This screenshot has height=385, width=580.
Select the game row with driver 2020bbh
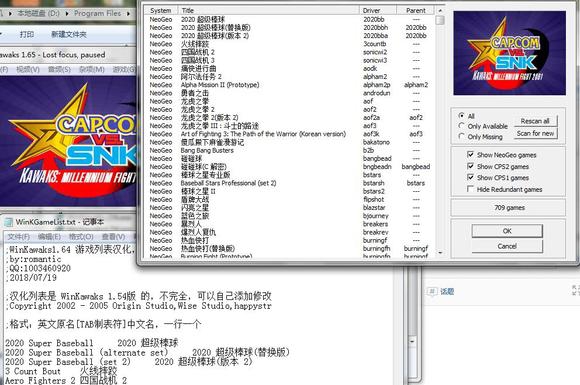coord(289,27)
